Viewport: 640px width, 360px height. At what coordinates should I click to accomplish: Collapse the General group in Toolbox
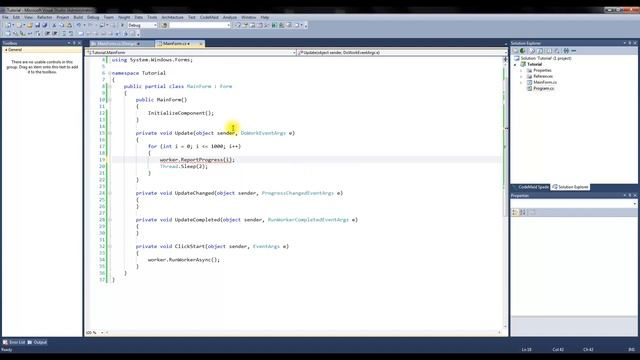6,50
